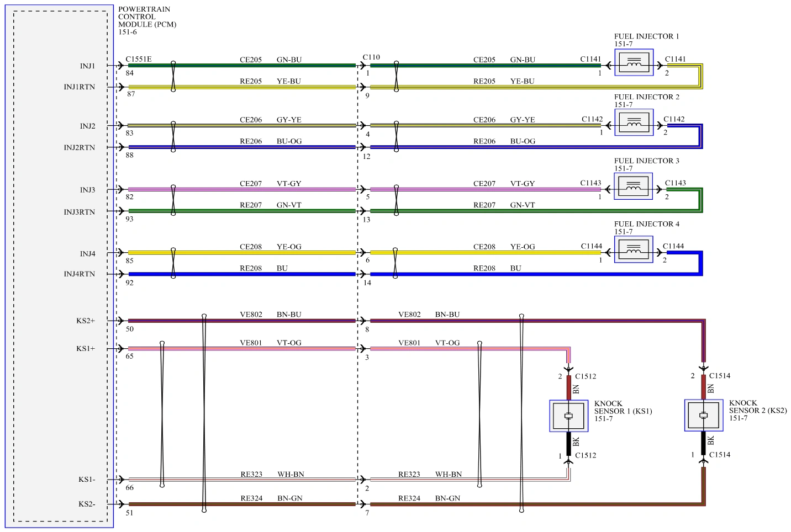Select the INJ1 signal name
Screen dimensions: 791x532
(87, 66)
